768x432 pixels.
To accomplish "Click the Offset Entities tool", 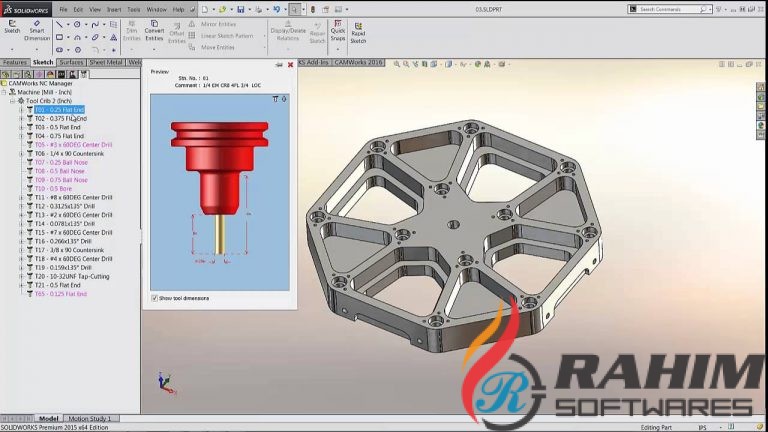I will coord(176,33).
